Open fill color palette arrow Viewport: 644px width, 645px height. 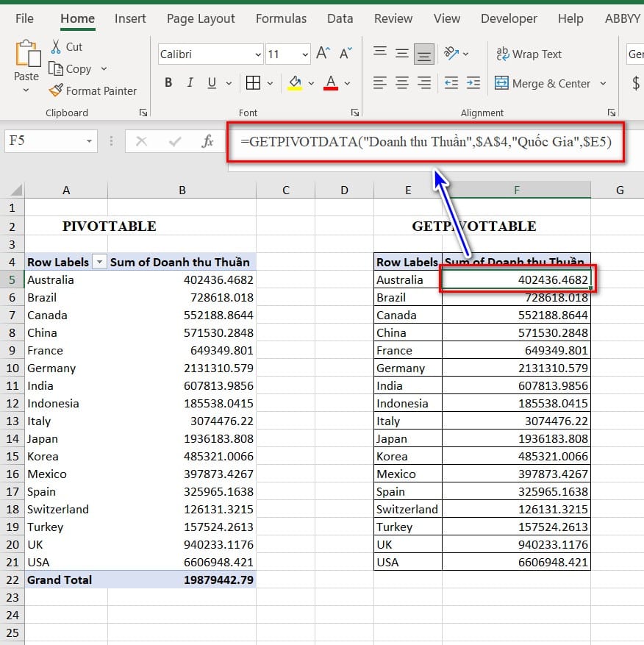311,84
